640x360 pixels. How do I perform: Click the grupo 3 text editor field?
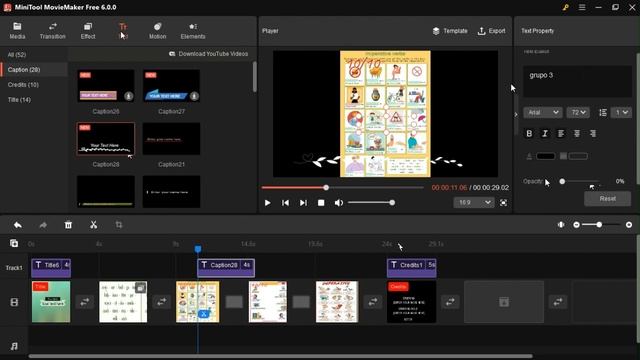pyautogui.click(x=577, y=81)
